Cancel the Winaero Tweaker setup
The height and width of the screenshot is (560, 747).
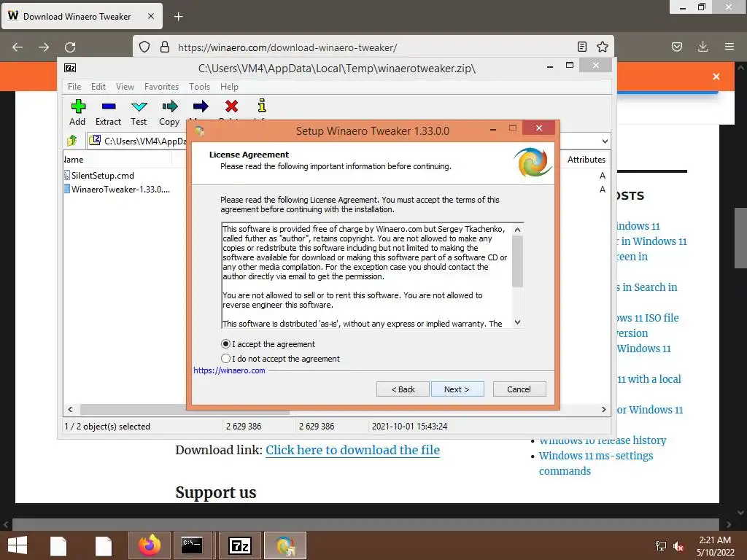(x=519, y=389)
